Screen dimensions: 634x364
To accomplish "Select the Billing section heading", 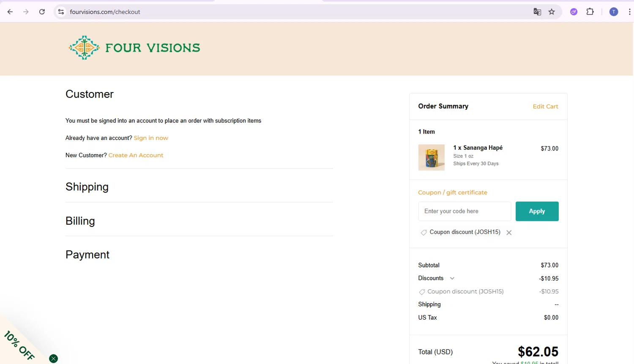I will (x=80, y=221).
